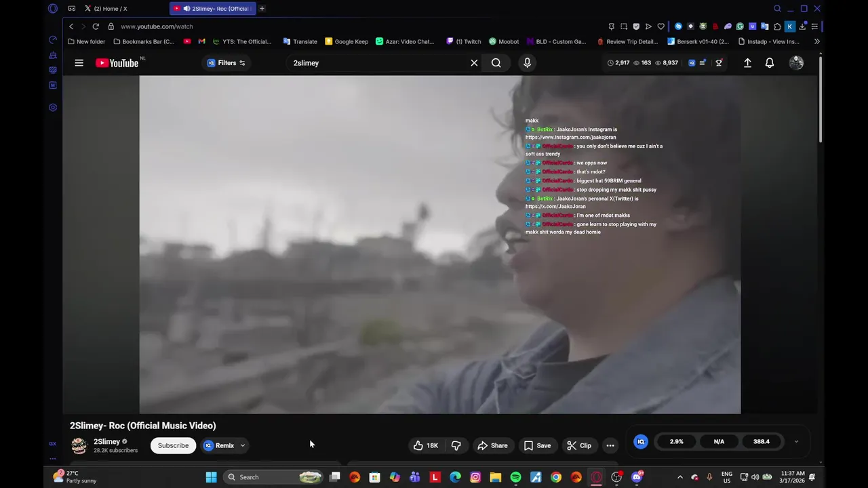Open the Translate bookmark
Viewport: 868px width, 488px height.
coord(300,41)
